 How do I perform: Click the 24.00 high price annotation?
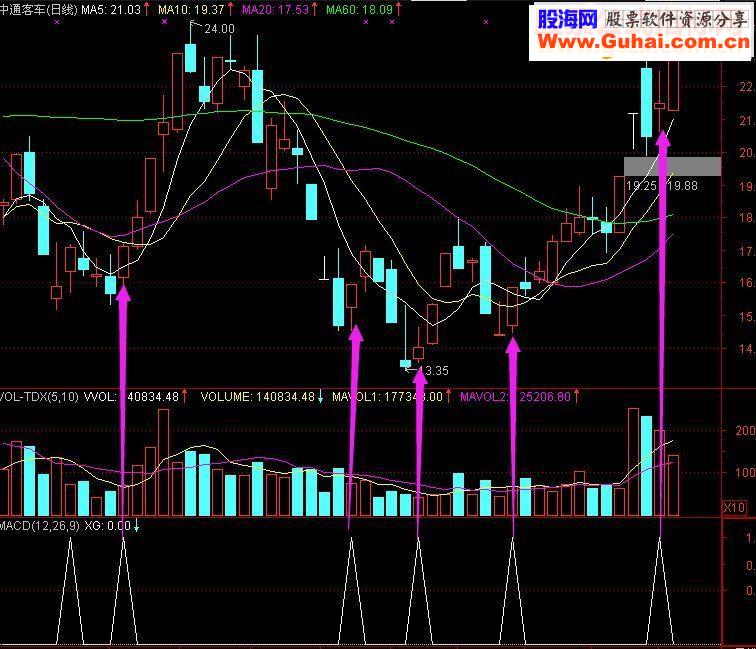[219, 29]
